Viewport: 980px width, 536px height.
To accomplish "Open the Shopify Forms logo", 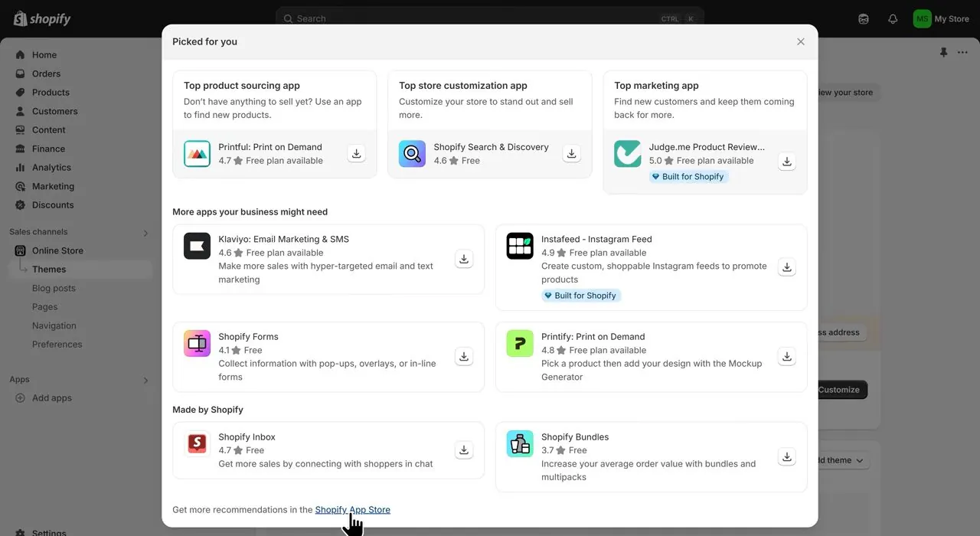I will [197, 344].
